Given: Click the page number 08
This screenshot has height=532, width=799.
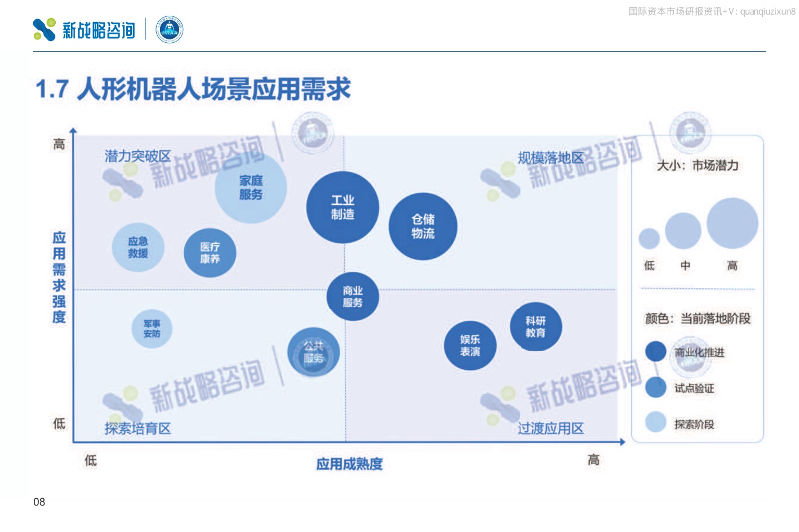Looking at the screenshot, I should coord(39,502).
